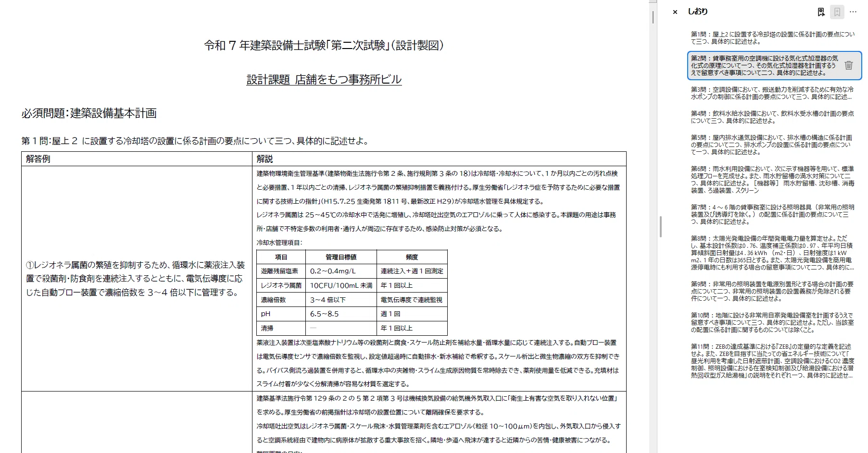Click paragraph starting 薬液注入装置は次亜塩素酸ナトリウム
Image resolution: width=868 pixels, height=453 pixels.
point(438,363)
